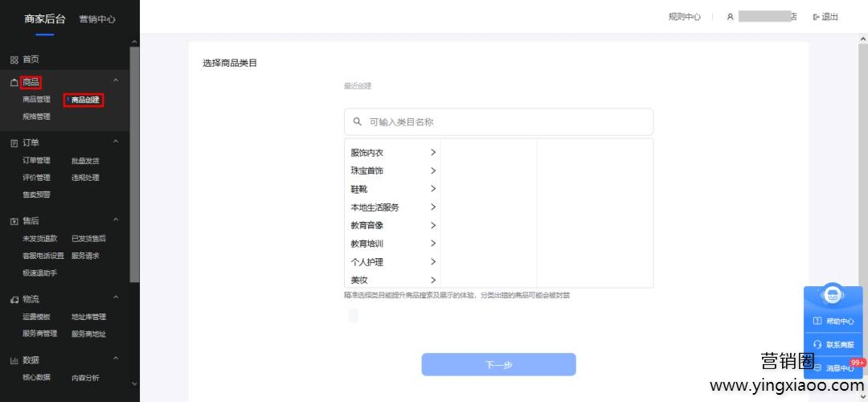Expand the 鞋靴 category arrow
The width and height of the screenshot is (868, 402).
(433, 189)
